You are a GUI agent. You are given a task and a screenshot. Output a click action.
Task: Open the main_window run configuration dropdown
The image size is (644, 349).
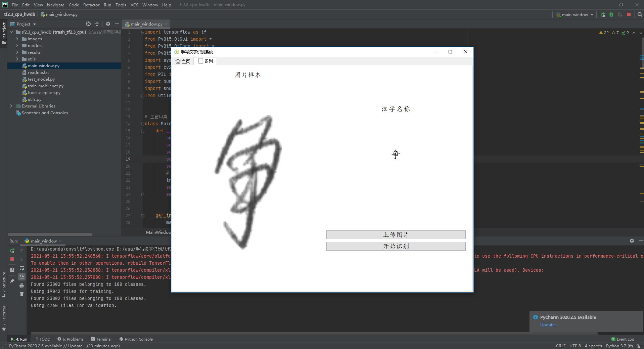574,14
